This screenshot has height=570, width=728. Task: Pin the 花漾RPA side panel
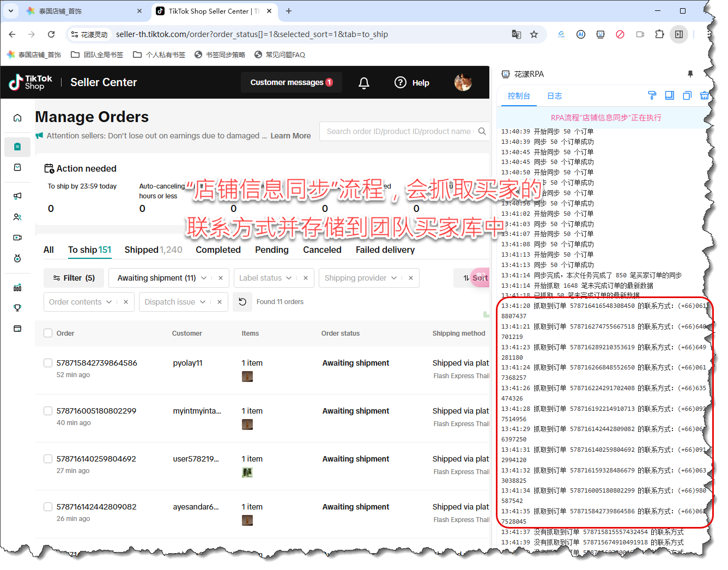pos(690,74)
